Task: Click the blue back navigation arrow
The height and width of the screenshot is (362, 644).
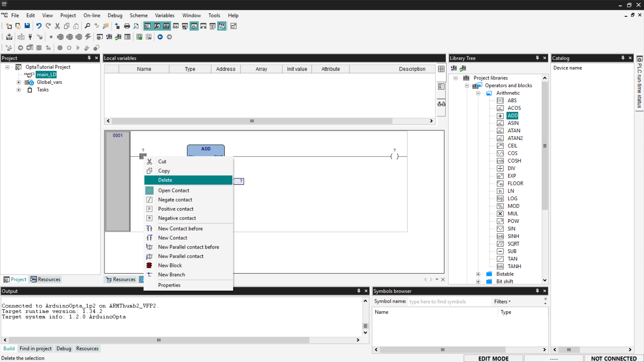Action: (160, 37)
